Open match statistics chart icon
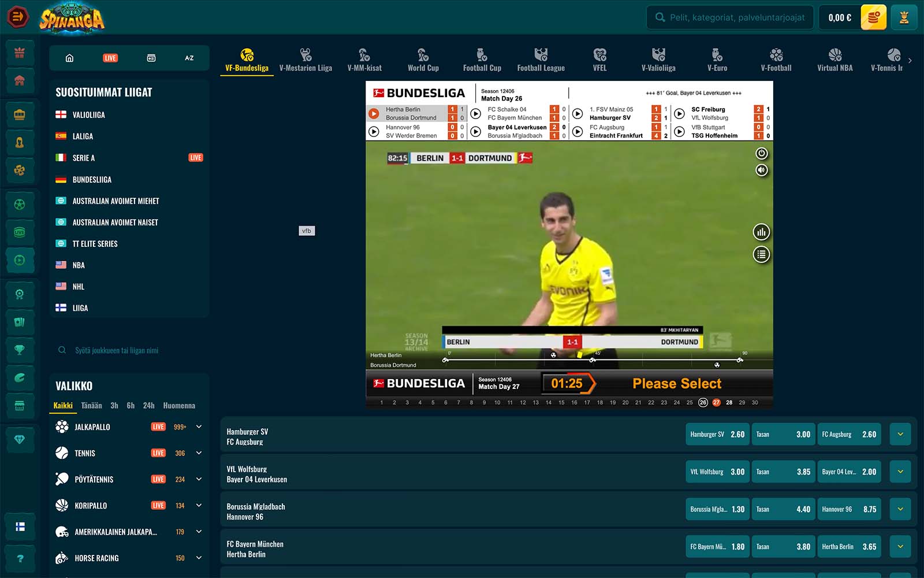Image resolution: width=924 pixels, height=578 pixels. tap(761, 232)
